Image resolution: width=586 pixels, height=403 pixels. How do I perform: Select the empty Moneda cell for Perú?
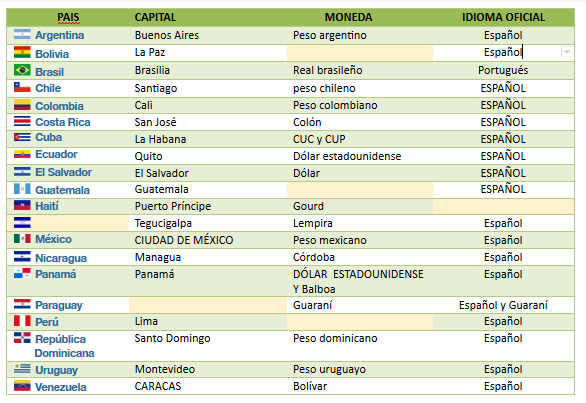[x=360, y=322]
